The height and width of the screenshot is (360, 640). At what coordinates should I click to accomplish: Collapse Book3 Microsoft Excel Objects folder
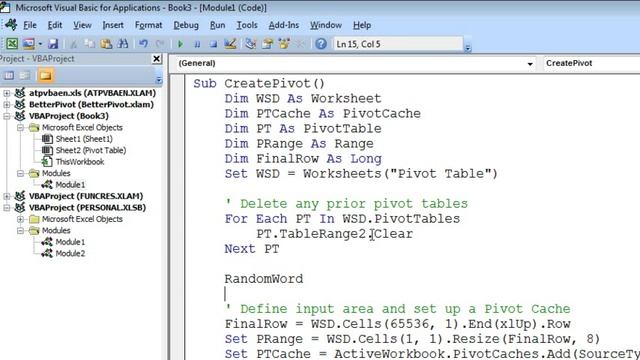20,128
